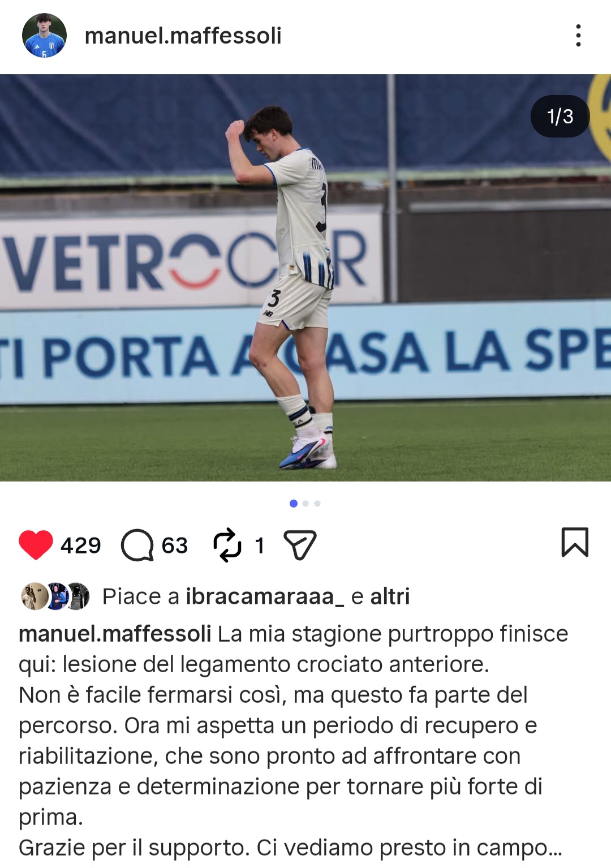Tap manuel.maffessoli username in caption
611x868 pixels.
(x=115, y=634)
